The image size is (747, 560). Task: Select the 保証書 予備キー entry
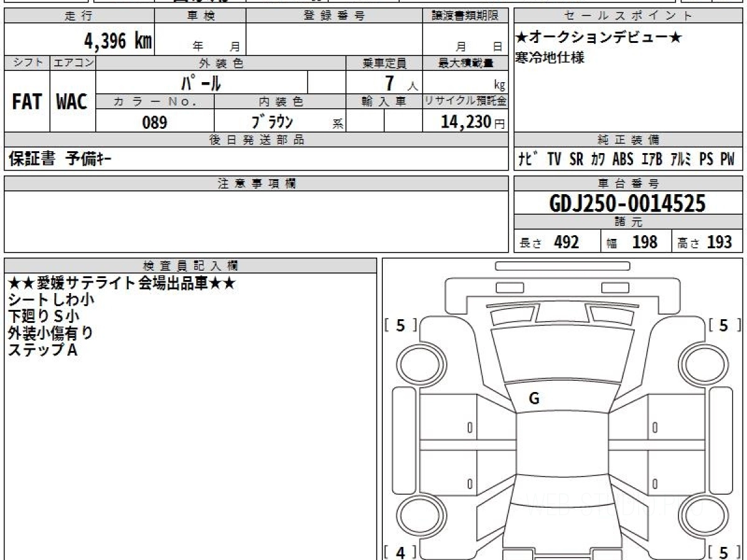coord(61,159)
